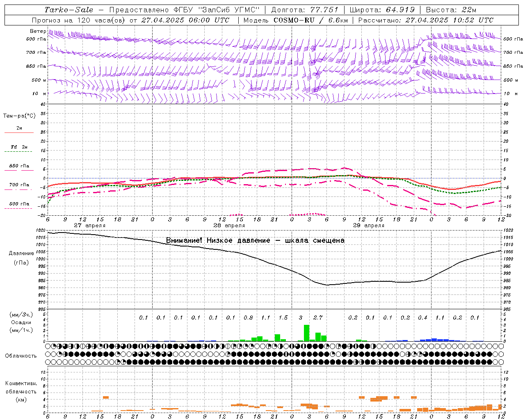The width and height of the screenshot is (525, 420).
Task: Click the '28 апреля' date label
Action: [x=229, y=226]
